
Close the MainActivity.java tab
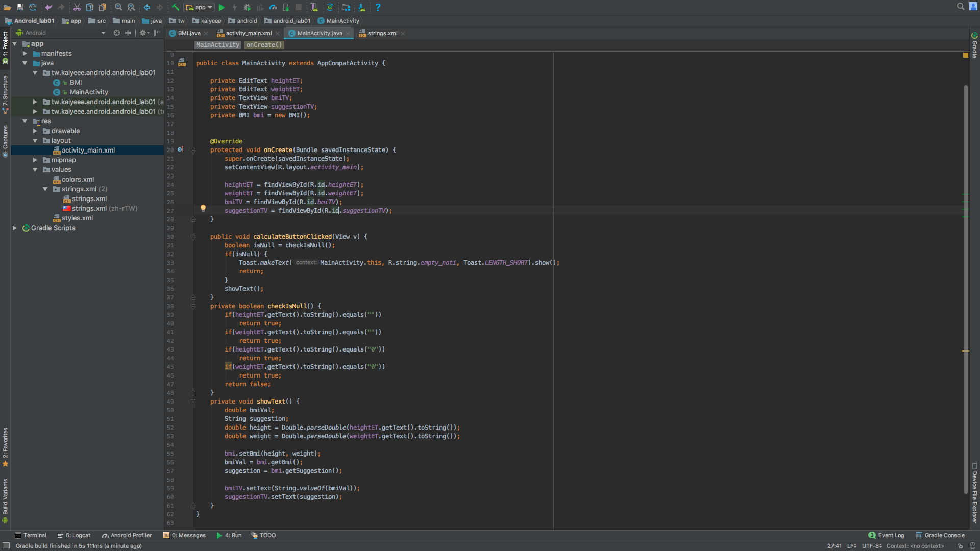[x=348, y=33]
